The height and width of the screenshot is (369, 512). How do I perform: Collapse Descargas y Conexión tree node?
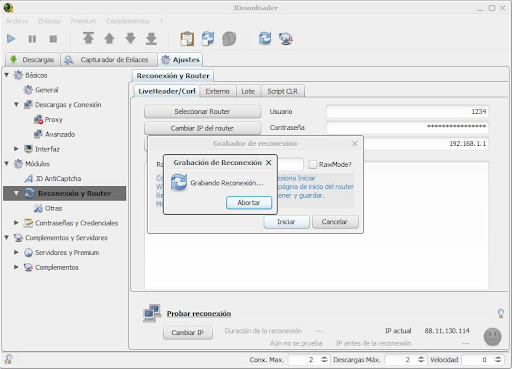click(x=16, y=104)
